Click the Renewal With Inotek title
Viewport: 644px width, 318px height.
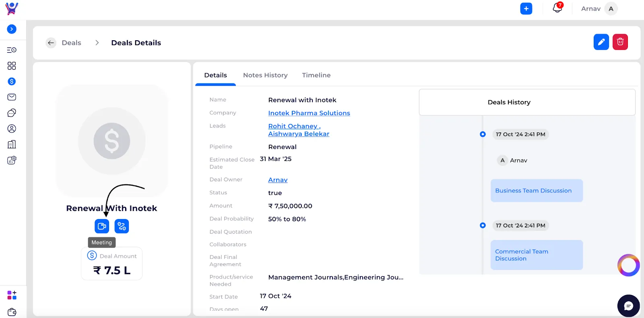click(x=111, y=208)
